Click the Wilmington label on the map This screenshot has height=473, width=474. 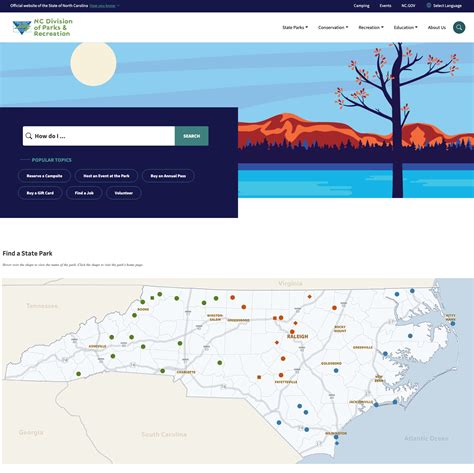click(x=336, y=433)
